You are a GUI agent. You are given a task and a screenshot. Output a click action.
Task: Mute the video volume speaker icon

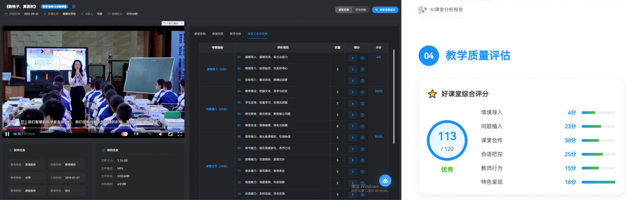[x=161, y=134]
